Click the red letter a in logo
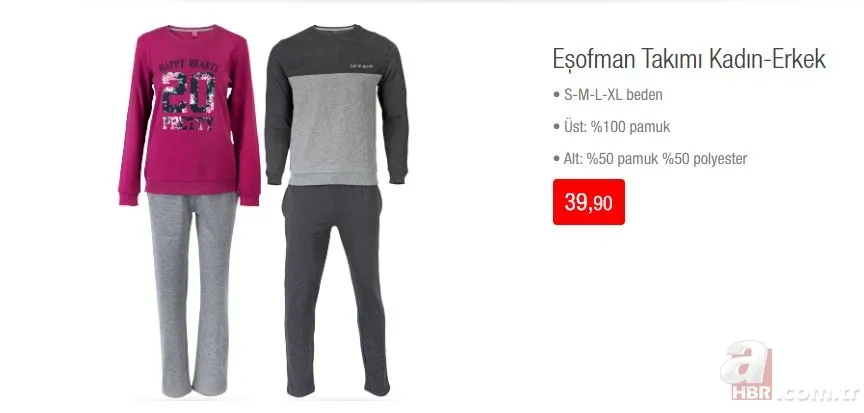The height and width of the screenshot is (413, 864). (747, 362)
